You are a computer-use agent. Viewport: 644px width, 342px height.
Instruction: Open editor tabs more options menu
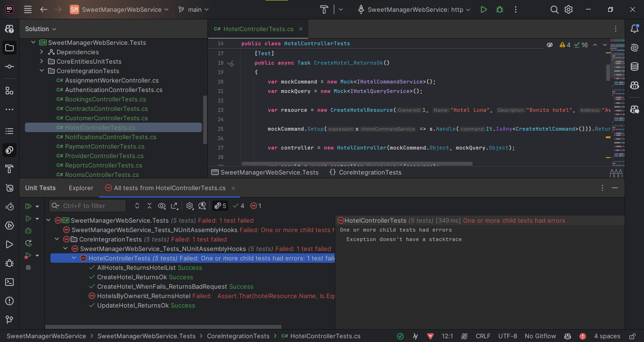pyautogui.click(x=616, y=29)
